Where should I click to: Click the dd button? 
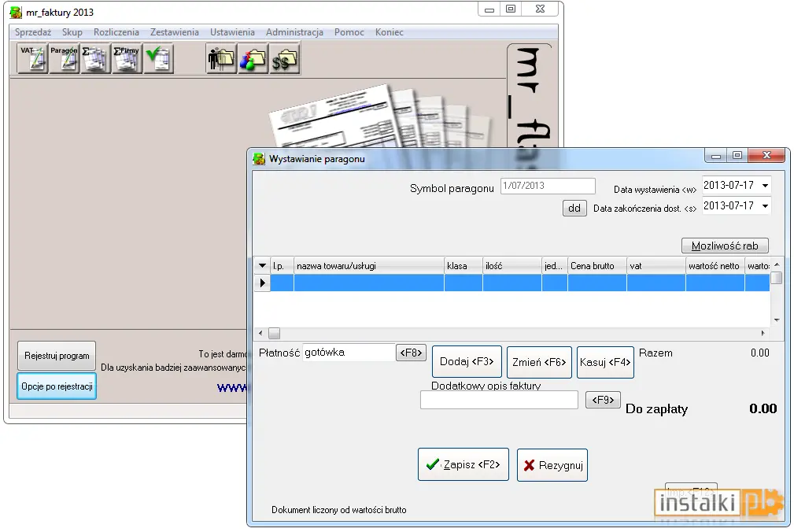[x=574, y=208]
